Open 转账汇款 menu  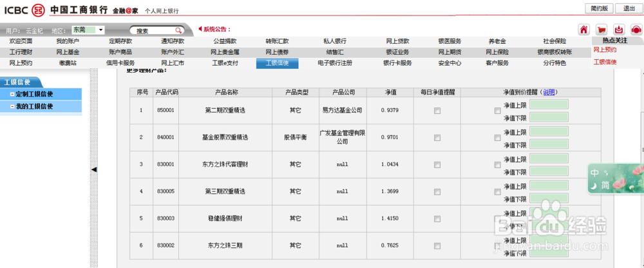(277, 41)
